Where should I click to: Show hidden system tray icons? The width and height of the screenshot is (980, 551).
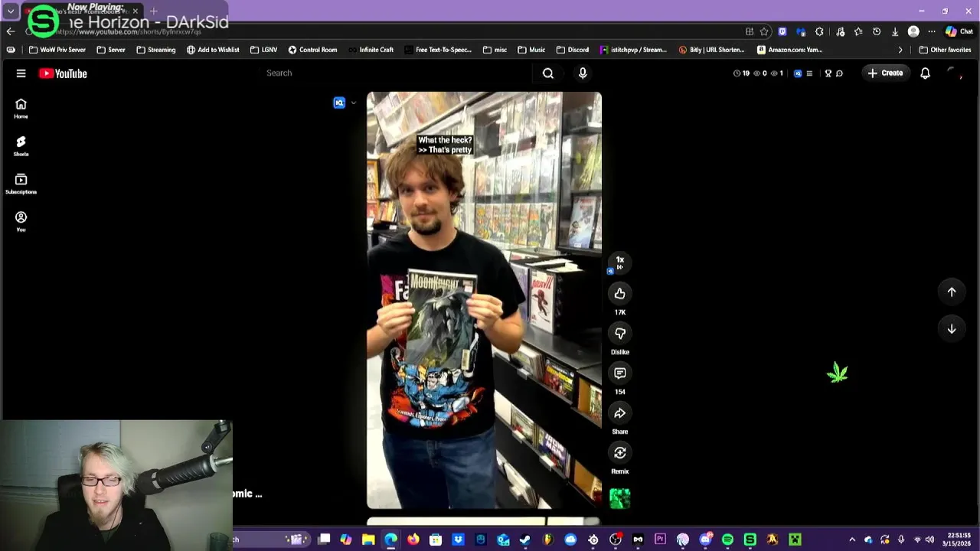coord(851,540)
